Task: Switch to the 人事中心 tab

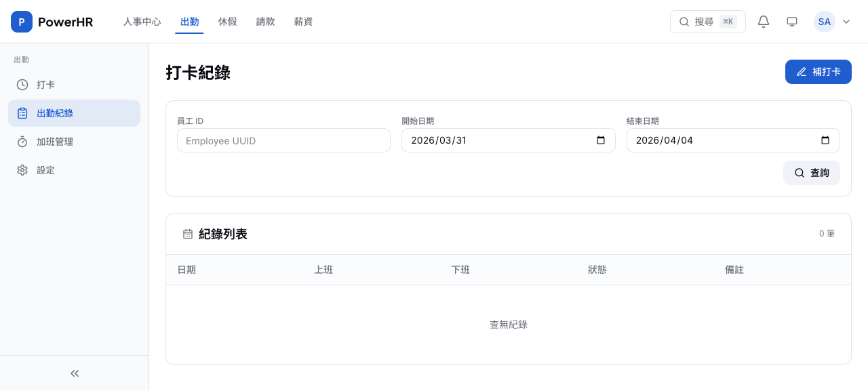Action: 142,22
